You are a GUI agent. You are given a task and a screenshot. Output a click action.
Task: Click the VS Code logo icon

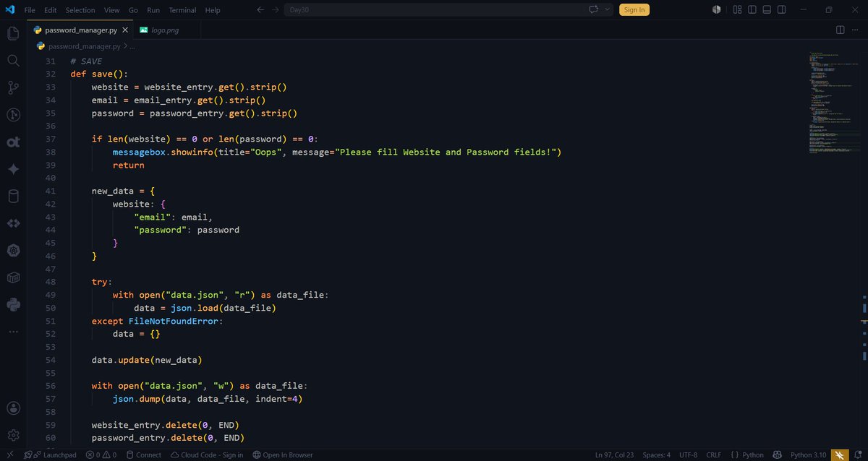click(10, 9)
